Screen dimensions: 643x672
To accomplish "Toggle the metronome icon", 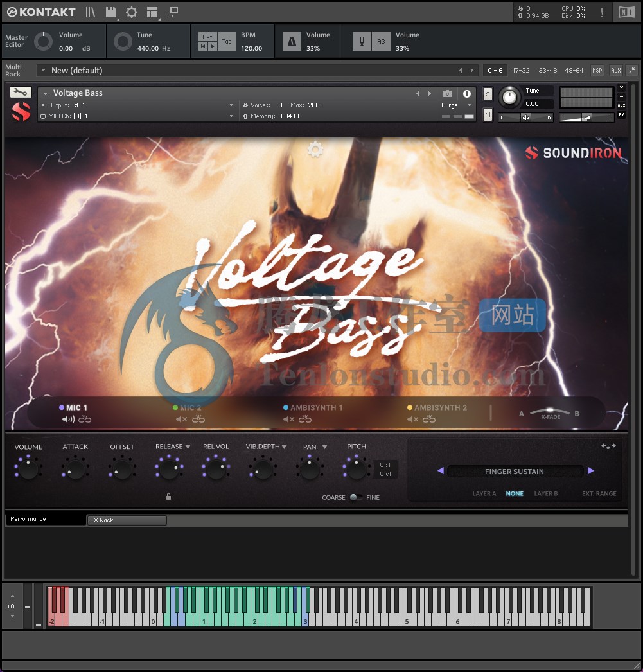I will (292, 42).
